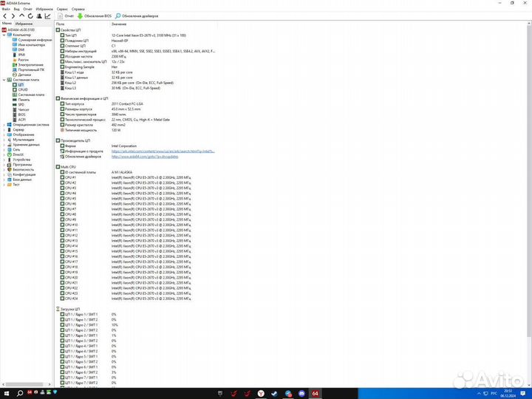Open the user profile toolbar icon

coord(39,16)
